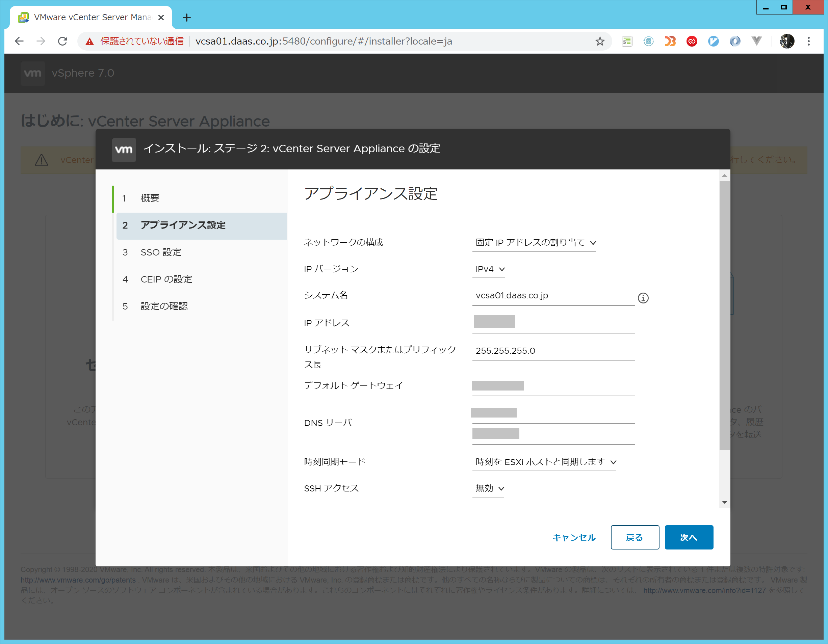Click the vm logo in vSphere 7.0 banner
This screenshot has height=644, width=828.
pos(33,73)
